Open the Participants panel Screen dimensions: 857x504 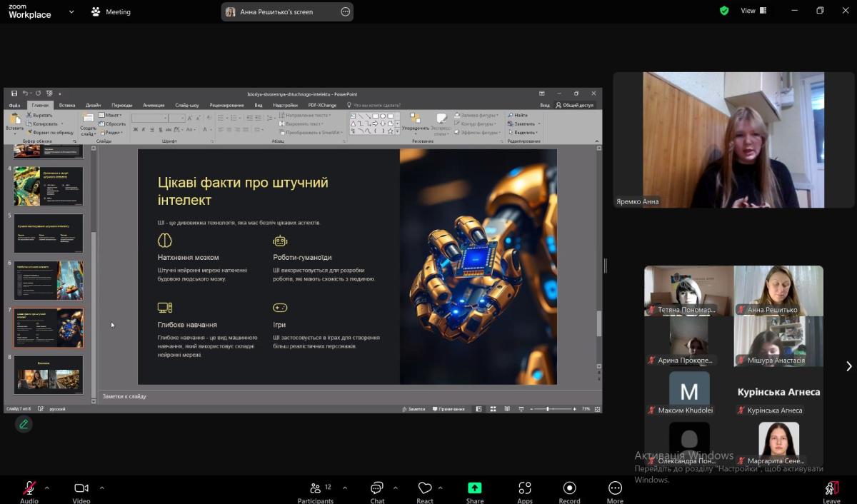[315, 490]
